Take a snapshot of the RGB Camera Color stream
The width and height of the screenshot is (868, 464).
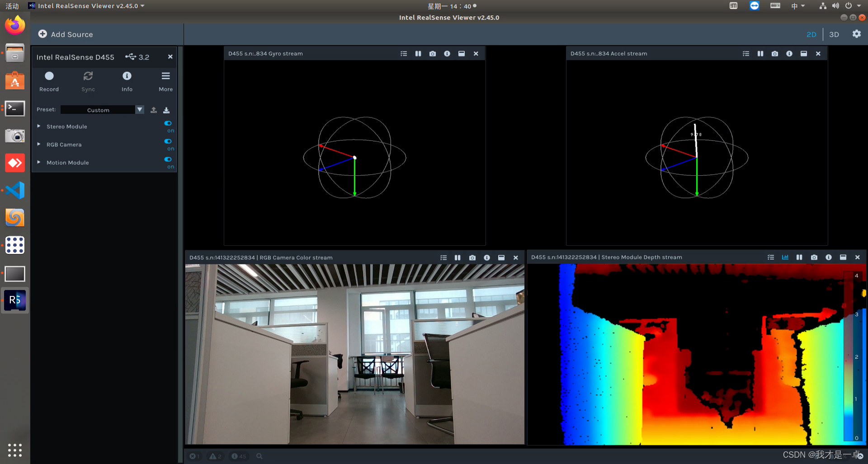(472, 258)
